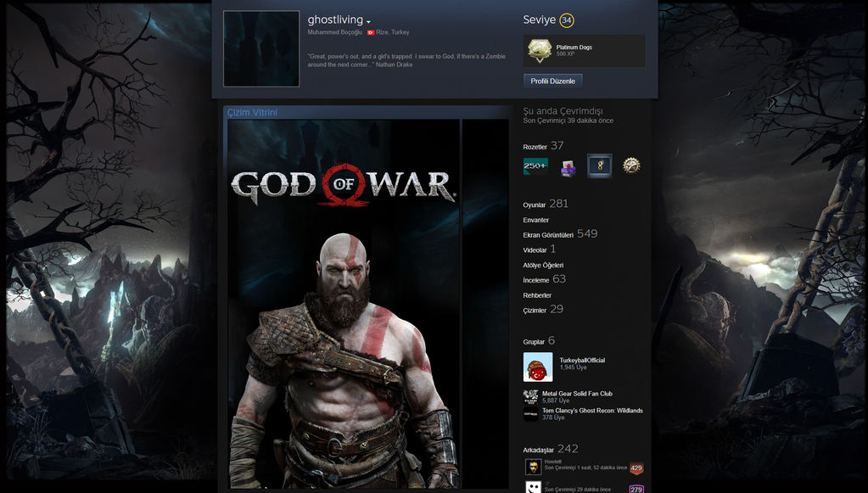Click Ghost Recon: Wildlands group icon

click(530, 414)
